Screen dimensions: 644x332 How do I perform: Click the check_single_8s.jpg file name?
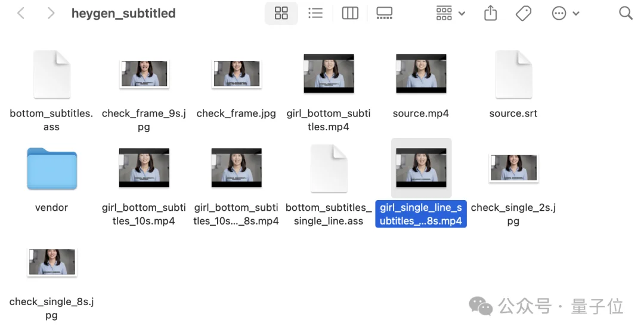(51, 309)
